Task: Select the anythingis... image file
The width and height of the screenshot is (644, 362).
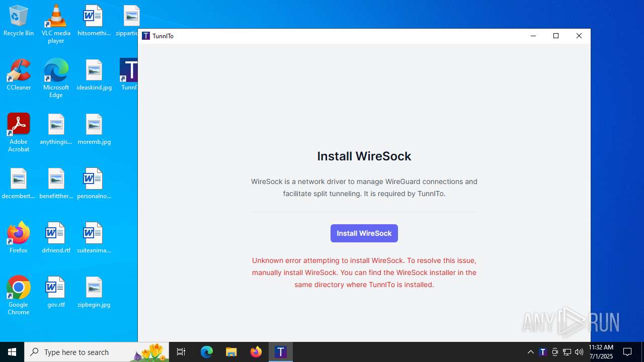Action: (56, 129)
